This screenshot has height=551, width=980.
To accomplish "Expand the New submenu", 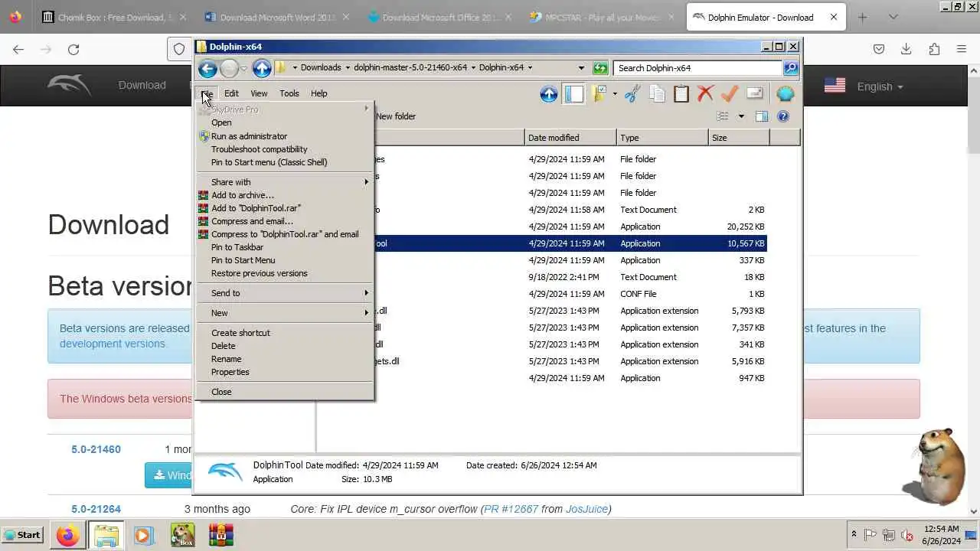I will (284, 313).
